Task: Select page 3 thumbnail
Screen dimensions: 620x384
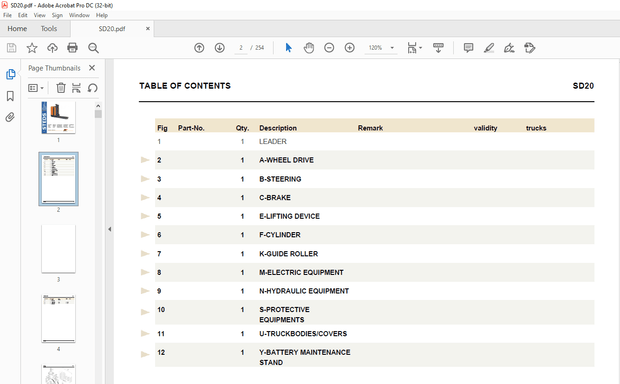Action: (58, 249)
